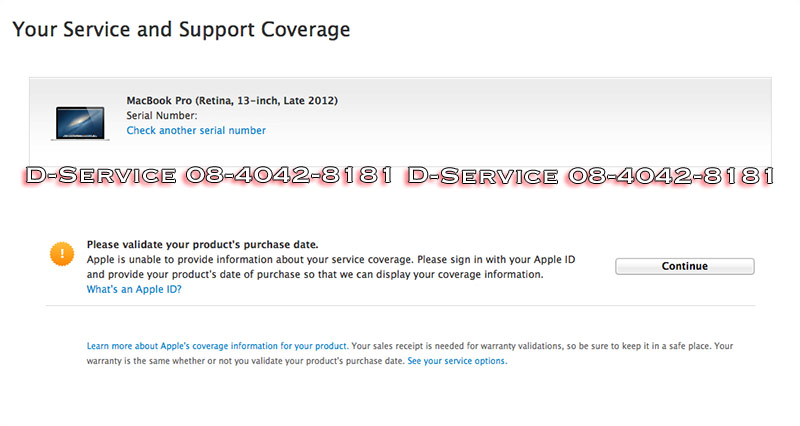The image size is (800, 426).
Task: Open 'Check another serial number' link
Action: point(196,131)
